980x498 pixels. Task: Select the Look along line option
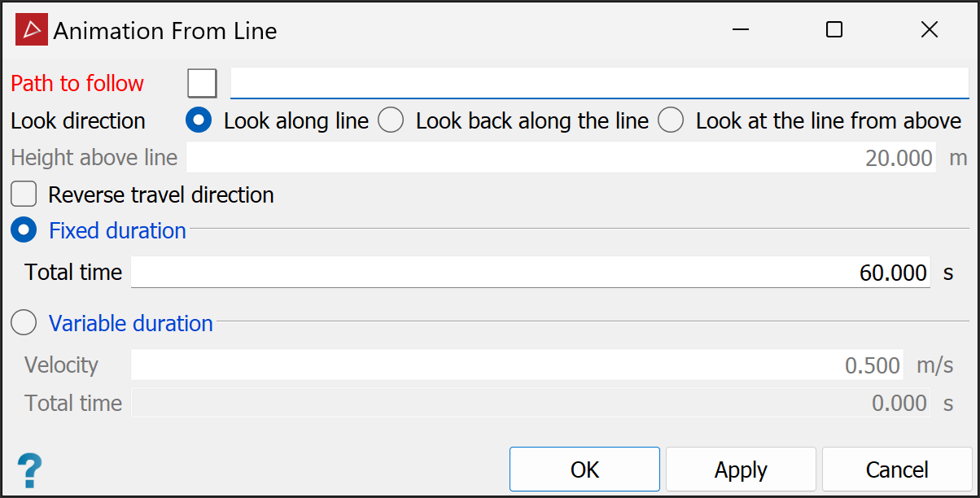tap(199, 120)
